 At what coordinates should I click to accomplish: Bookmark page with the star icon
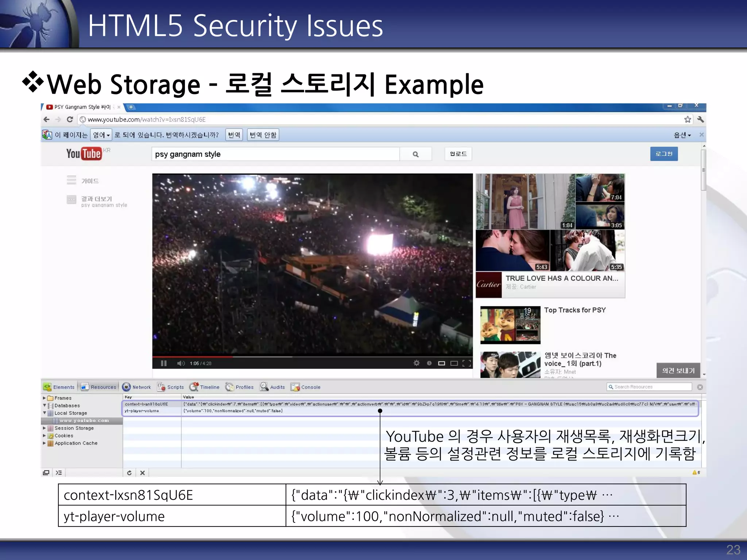[x=688, y=120]
